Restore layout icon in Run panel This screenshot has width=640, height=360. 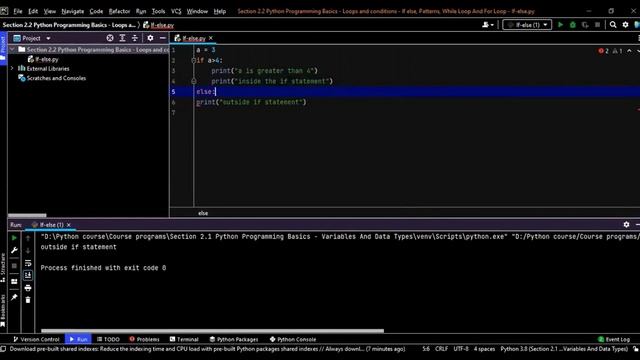(14, 282)
